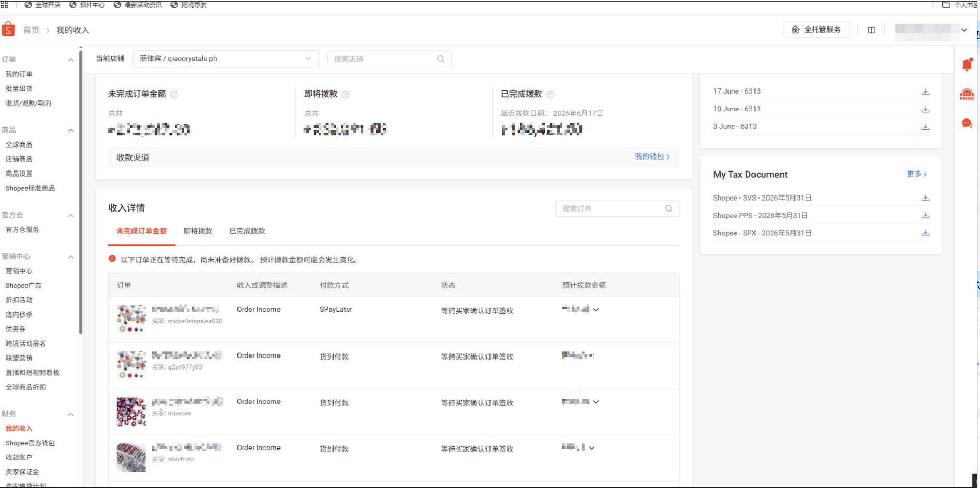Open the account dropdown arrow at top right

tap(964, 30)
